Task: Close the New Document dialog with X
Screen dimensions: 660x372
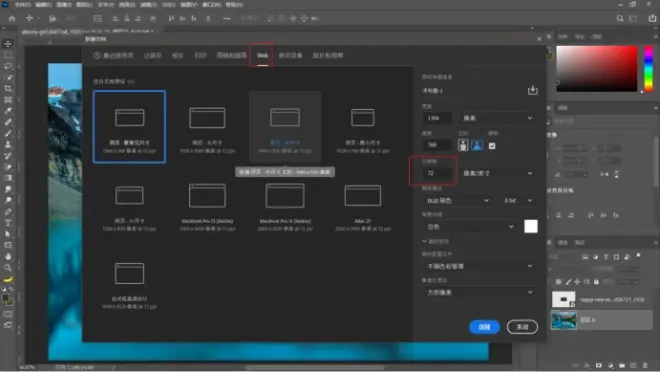Action: point(539,39)
